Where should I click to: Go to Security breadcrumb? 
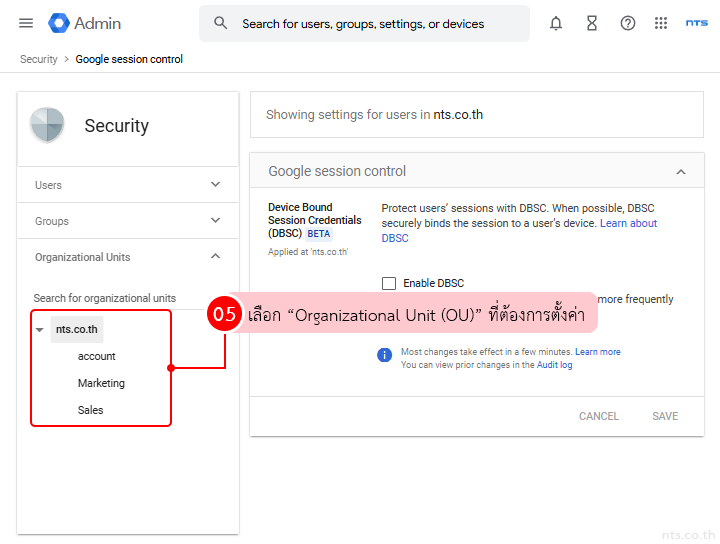tap(39, 59)
